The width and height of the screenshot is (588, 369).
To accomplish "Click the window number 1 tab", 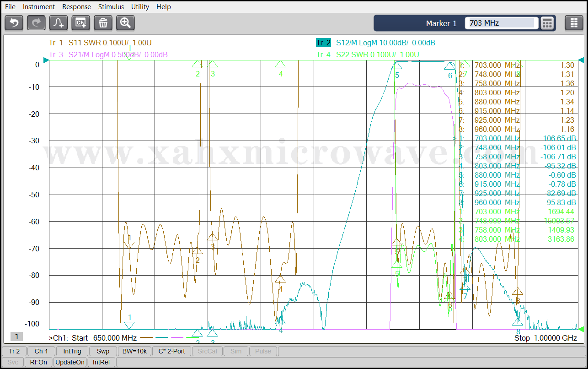I will (x=16, y=336).
